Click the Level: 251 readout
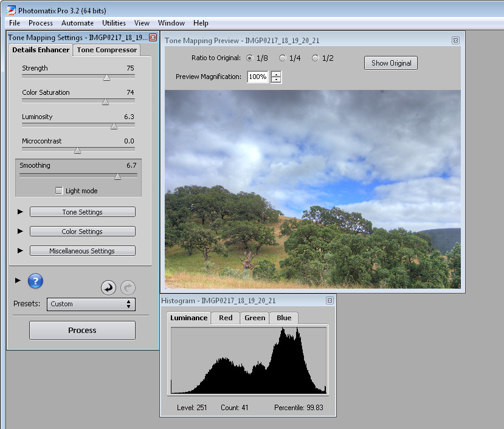 [192, 408]
